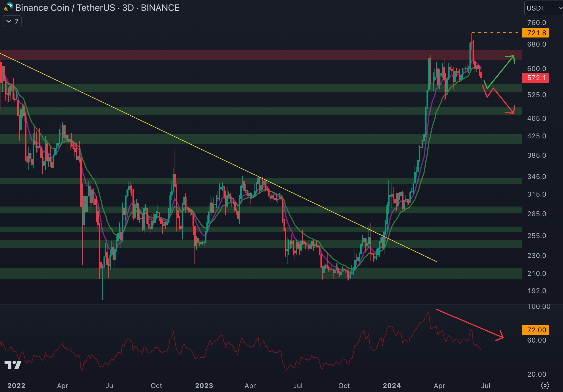Click the TradingView logo
This screenshot has height=392, width=563.
[x=13, y=365]
